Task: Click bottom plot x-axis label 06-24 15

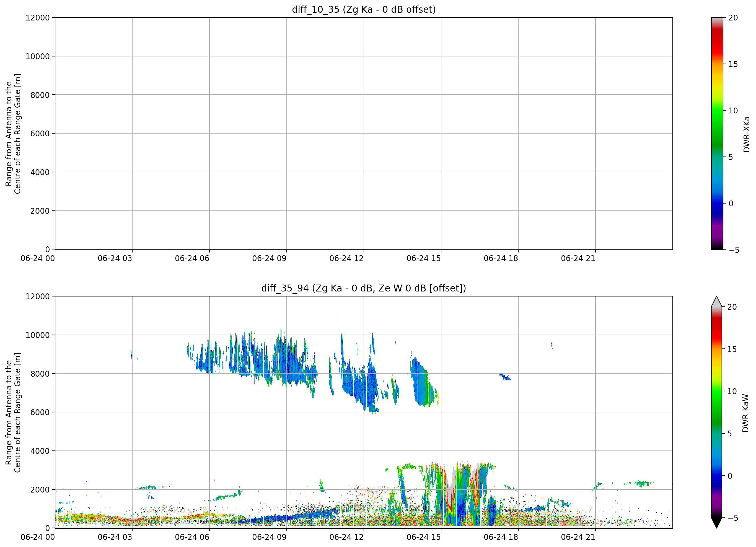Action: point(424,537)
